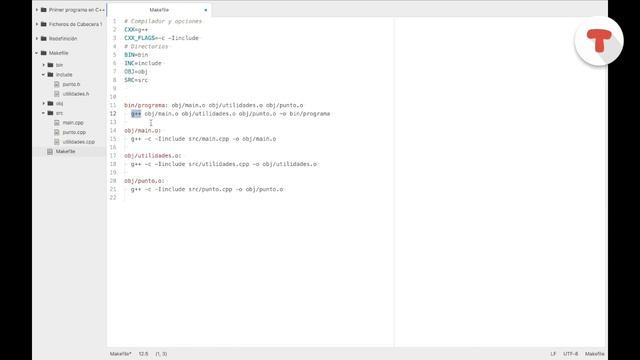640x360 pixels.
Task: Click the Makefile* file name in status bar
Action: tap(120, 354)
